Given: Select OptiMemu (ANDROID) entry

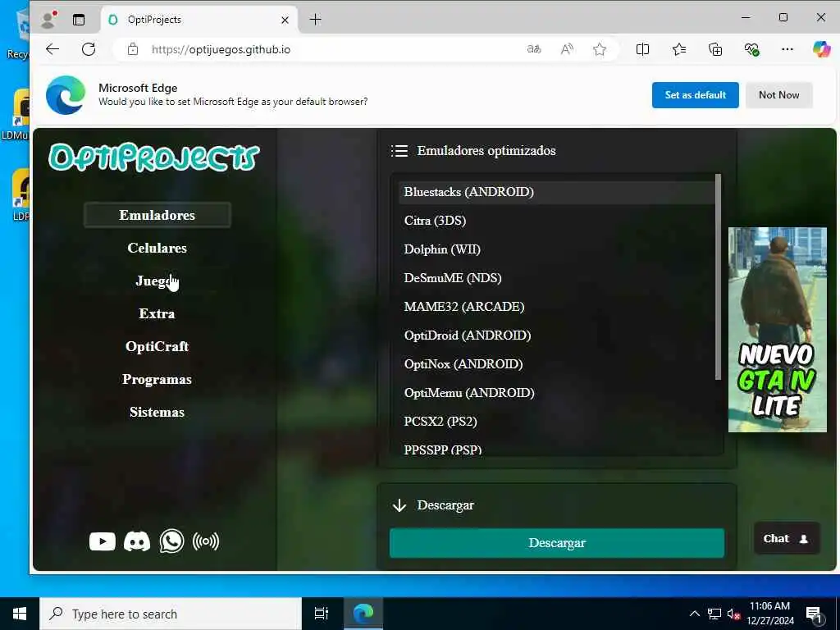Looking at the screenshot, I should [556, 393].
